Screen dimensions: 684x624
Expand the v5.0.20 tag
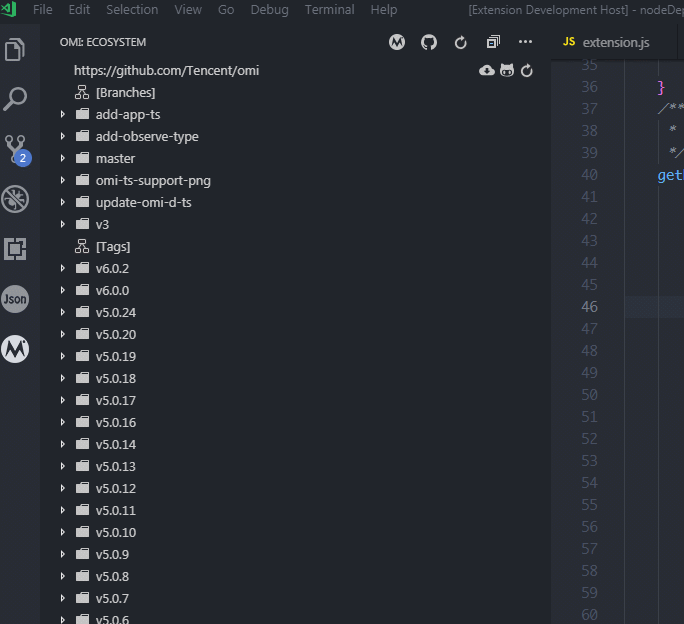tap(63, 334)
